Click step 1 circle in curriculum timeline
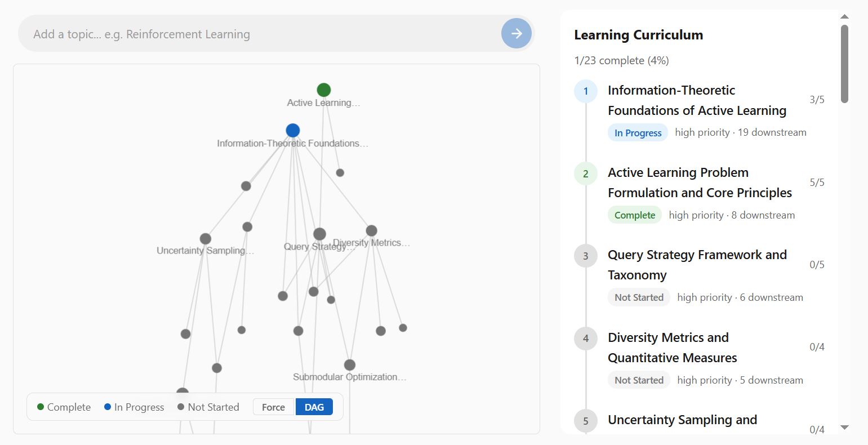Screen dimensions: 868x445 click(x=585, y=91)
